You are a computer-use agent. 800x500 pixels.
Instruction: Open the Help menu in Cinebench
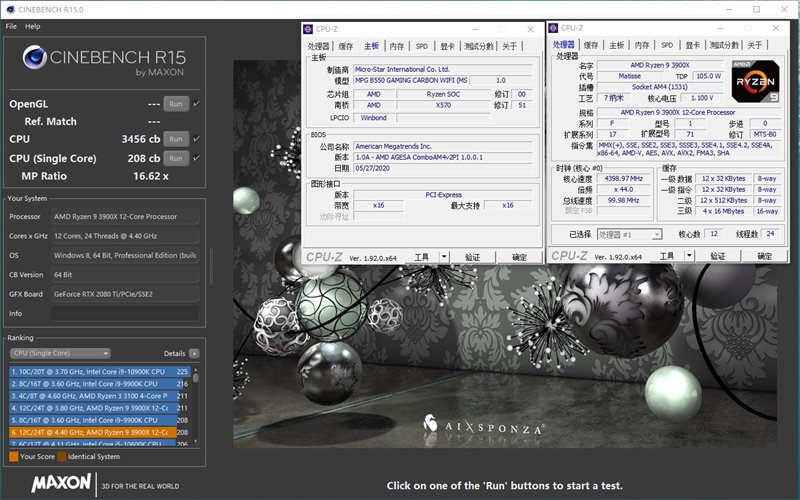click(x=33, y=26)
